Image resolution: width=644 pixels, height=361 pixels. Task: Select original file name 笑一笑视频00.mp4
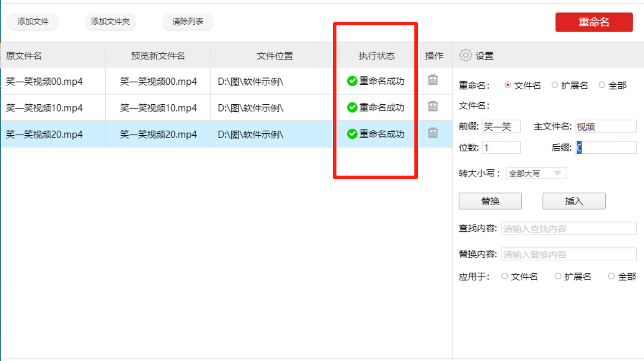(x=44, y=82)
